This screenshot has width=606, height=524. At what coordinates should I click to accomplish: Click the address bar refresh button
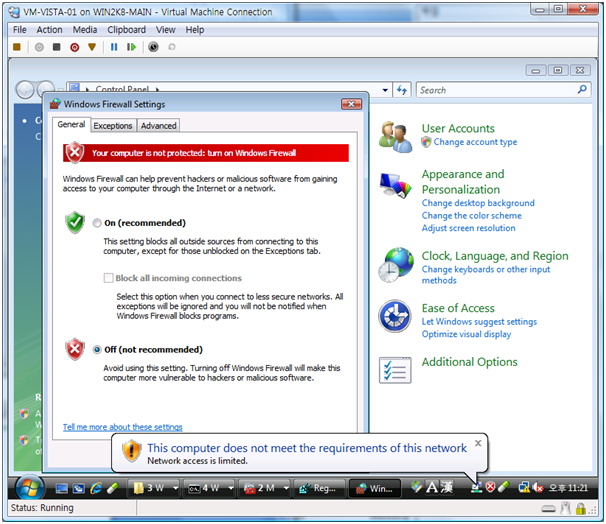pos(402,90)
